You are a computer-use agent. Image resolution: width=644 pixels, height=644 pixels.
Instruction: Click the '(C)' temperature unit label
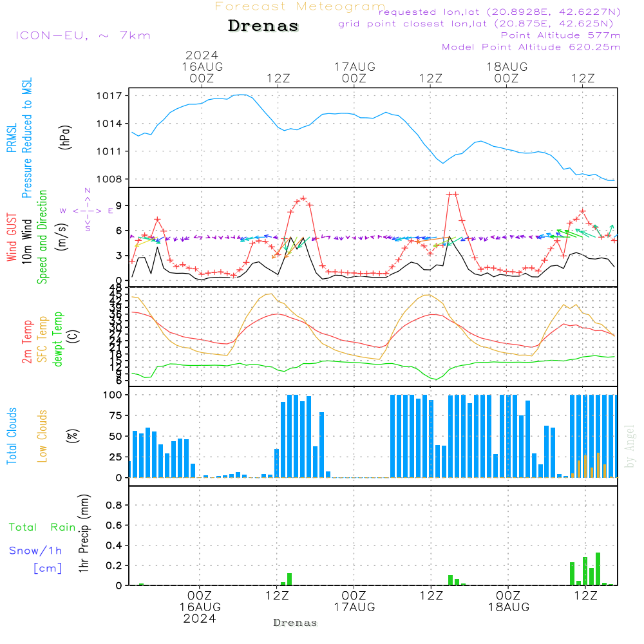(73, 337)
